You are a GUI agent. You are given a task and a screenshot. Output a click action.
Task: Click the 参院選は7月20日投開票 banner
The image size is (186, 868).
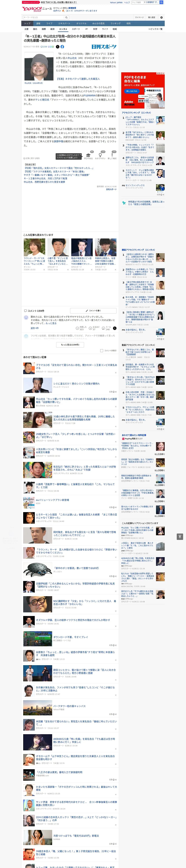143,203
